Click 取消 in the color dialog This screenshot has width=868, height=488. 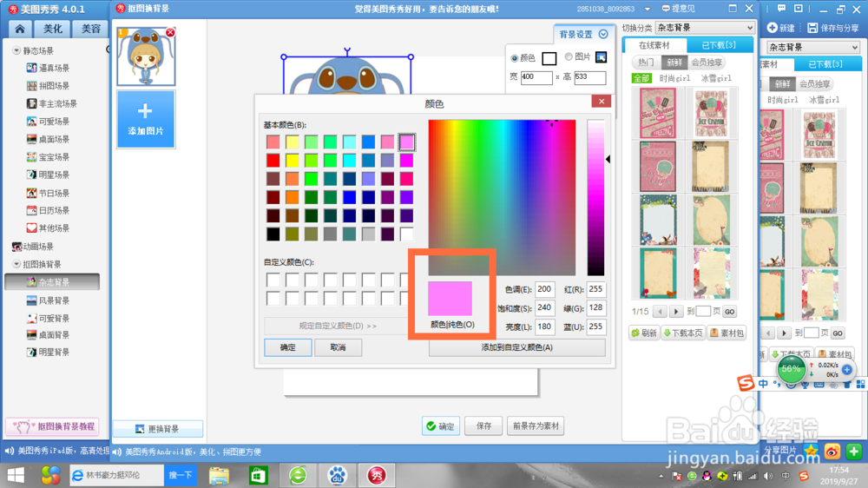point(338,347)
